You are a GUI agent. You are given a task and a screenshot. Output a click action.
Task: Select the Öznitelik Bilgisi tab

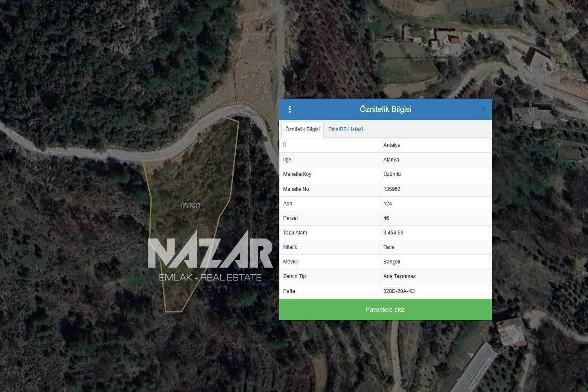tap(302, 129)
